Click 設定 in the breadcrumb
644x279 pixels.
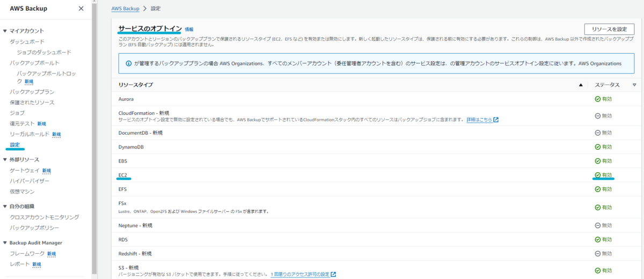point(155,9)
